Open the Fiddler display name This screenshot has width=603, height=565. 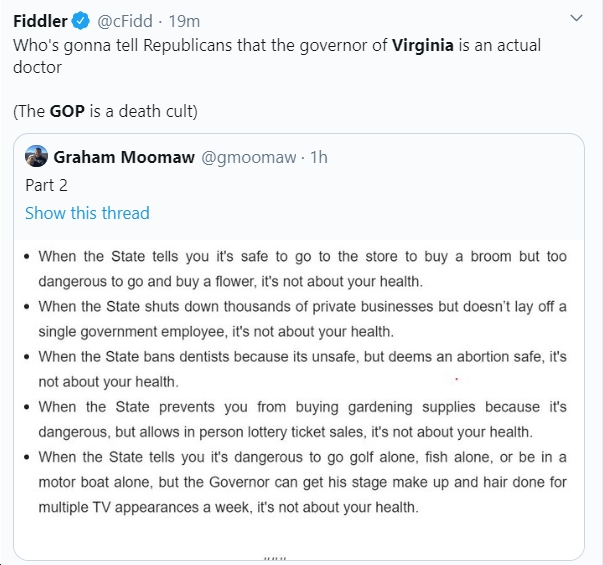(40, 21)
